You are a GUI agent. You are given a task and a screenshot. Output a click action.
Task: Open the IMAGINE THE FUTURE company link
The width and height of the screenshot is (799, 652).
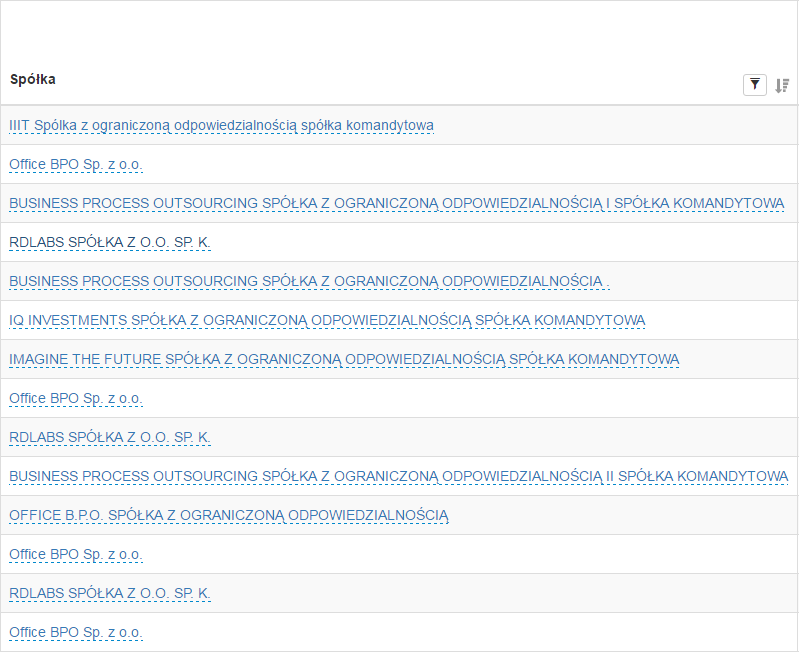pyautogui.click(x=344, y=360)
